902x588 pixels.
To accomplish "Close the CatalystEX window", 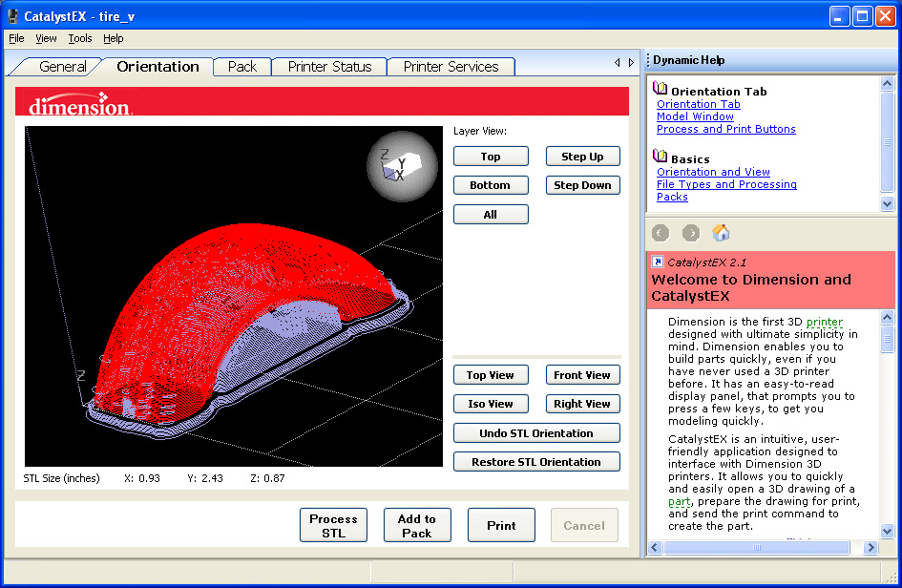I will click(886, 16).
